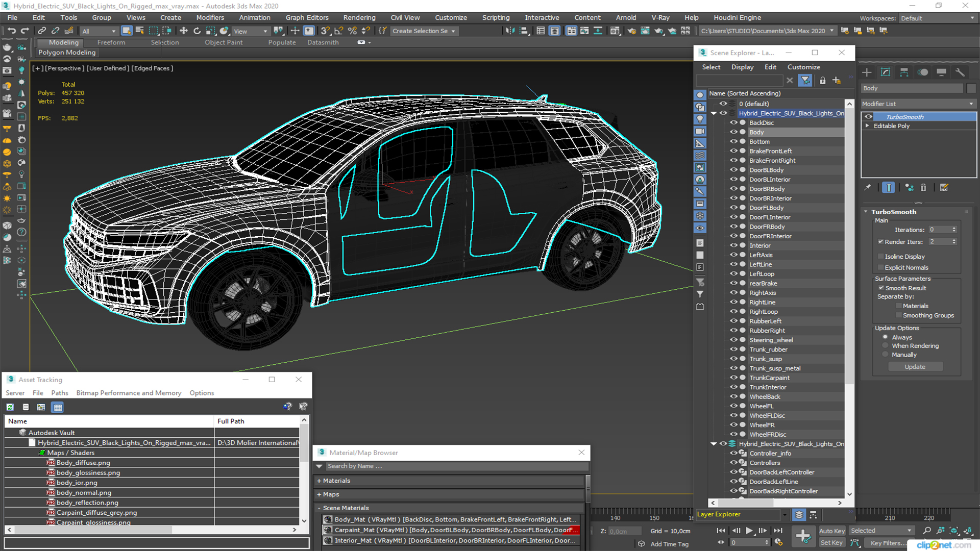
Task: Choose the Select and Move tool
Action: [x=184, y=31]
